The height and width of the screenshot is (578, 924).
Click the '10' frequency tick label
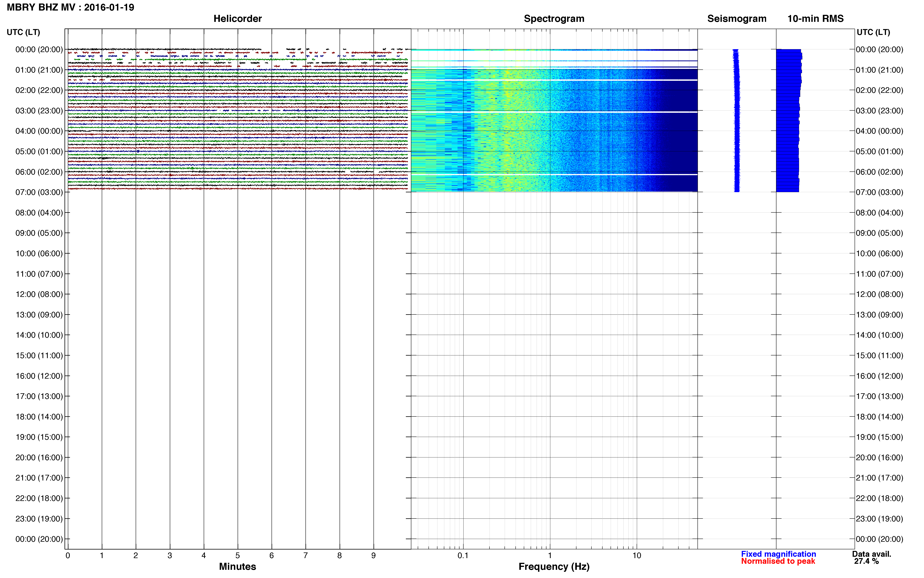tap(636, 555)
